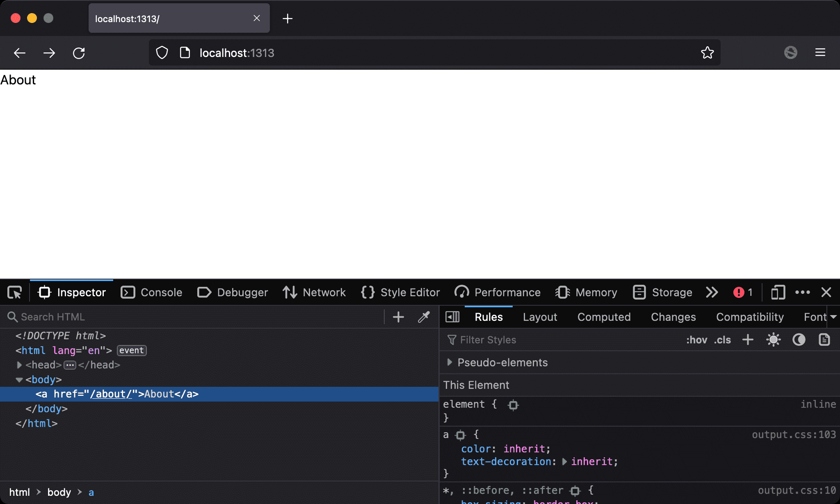
Task: Click the element picker icon
Action: (x=15, y=293)
